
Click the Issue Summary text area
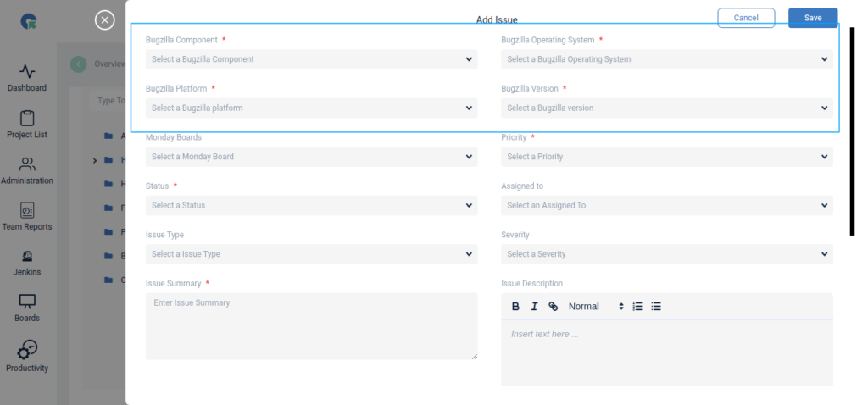[x=311, y=326]
